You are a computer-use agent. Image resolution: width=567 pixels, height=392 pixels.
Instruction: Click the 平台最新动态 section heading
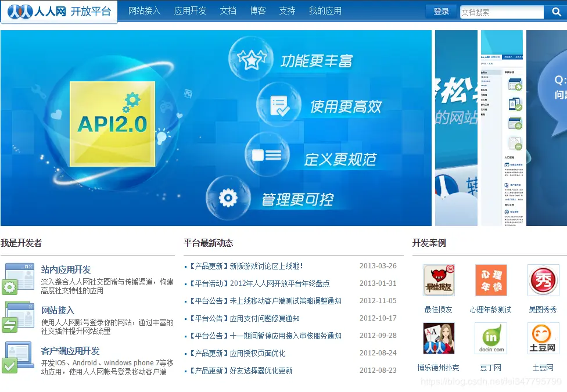(209, 243)
